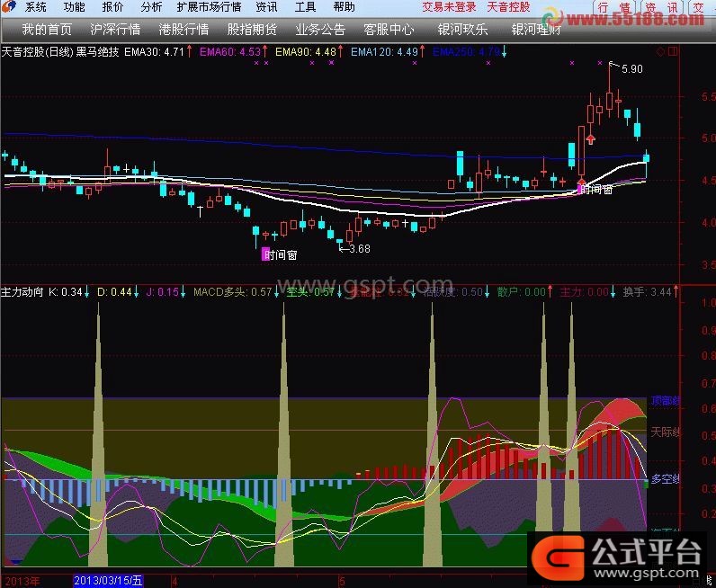Viewport: 716px width, 588px height.
Task: Click the 天际线 label on the indicator
Action: (666, 432)
